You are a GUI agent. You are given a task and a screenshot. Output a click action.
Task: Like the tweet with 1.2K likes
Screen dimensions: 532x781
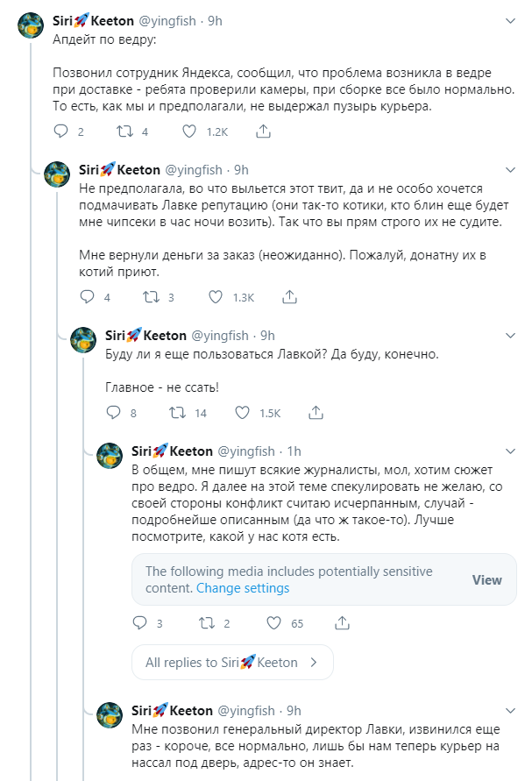tap(190, 131)
